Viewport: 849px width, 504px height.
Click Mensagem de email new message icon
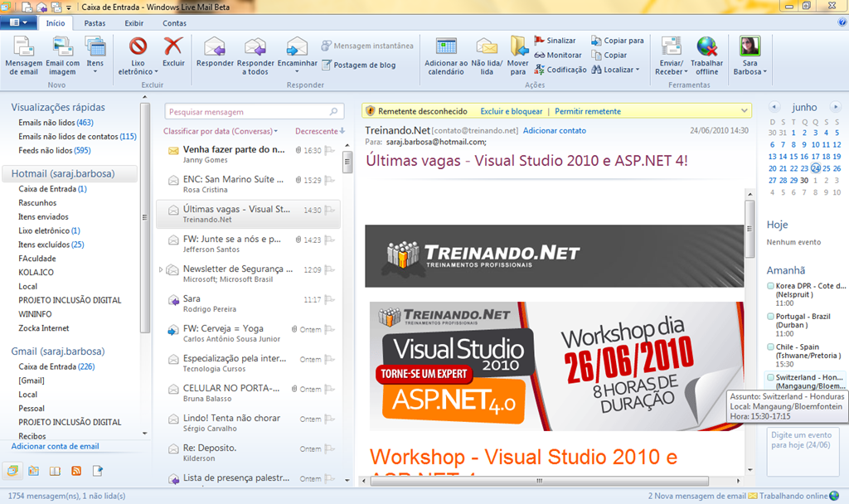click(23, 46)
